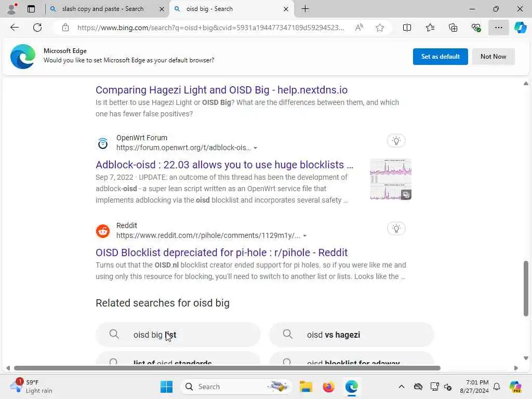
Task: Click lightbulb insight icon for OpenWrt result
Action: (396, 141)
